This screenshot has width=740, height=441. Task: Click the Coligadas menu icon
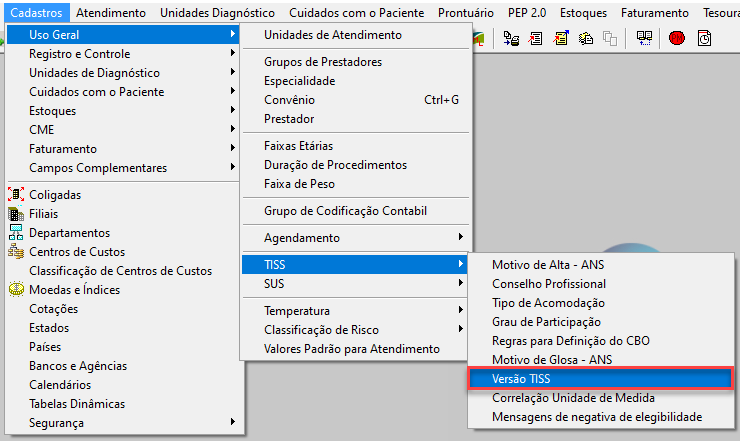tap(16, 194)
